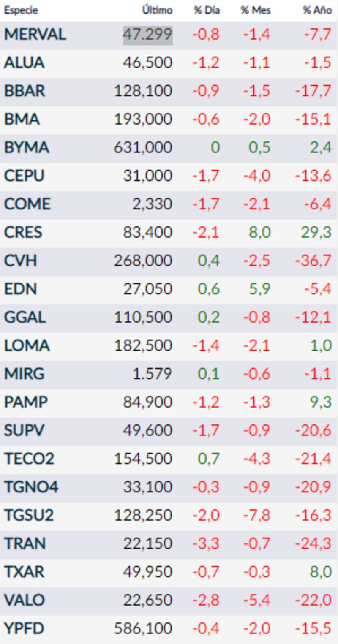The height and width of the screenshot is (644, 338).
Task: Click the TGSU2 last price 128,250
Action: click(x=143, y=515)
